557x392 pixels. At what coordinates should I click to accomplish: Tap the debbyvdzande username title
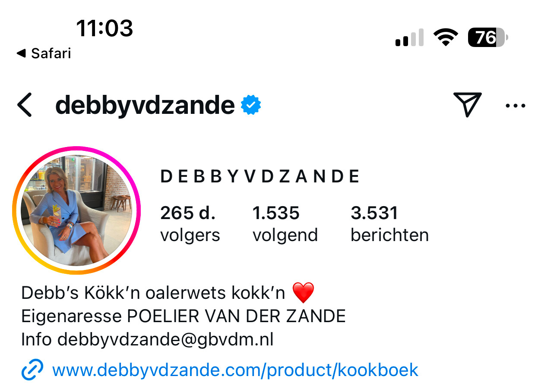(x=145, y=105)
